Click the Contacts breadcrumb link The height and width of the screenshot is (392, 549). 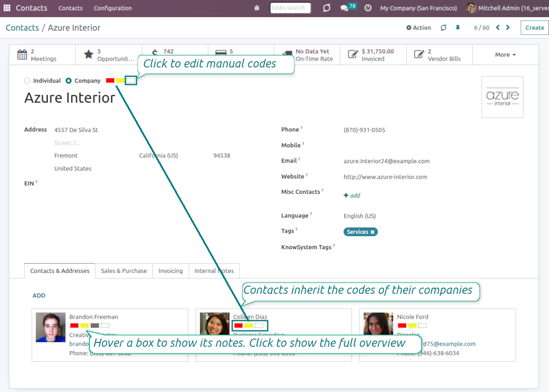click(22, 28)
